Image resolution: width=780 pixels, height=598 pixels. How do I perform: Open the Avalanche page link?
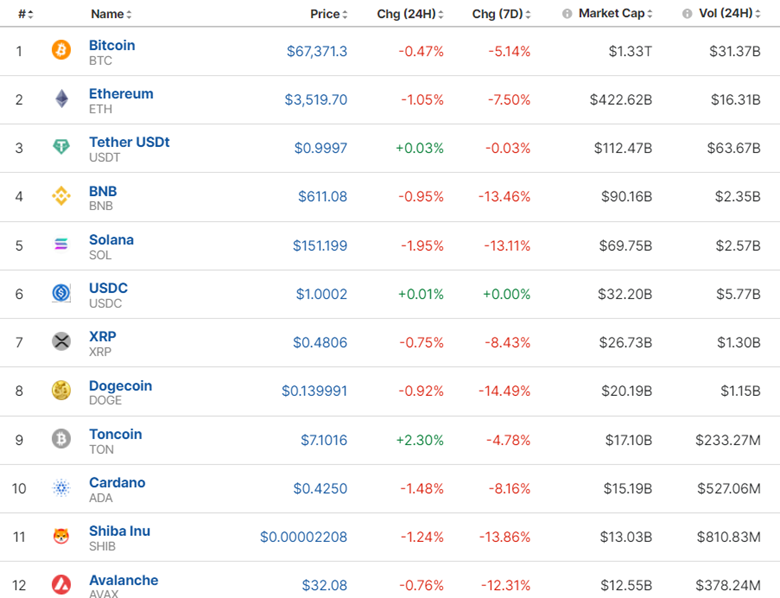pos(123,580)
